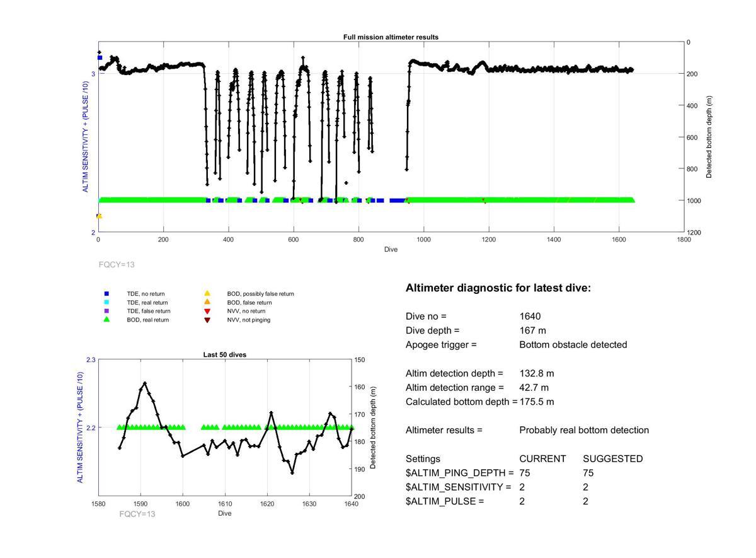The image size is (756, 558).
Task: Click the 'Full mission altimeter results' chart title
Action: [391, 37]
